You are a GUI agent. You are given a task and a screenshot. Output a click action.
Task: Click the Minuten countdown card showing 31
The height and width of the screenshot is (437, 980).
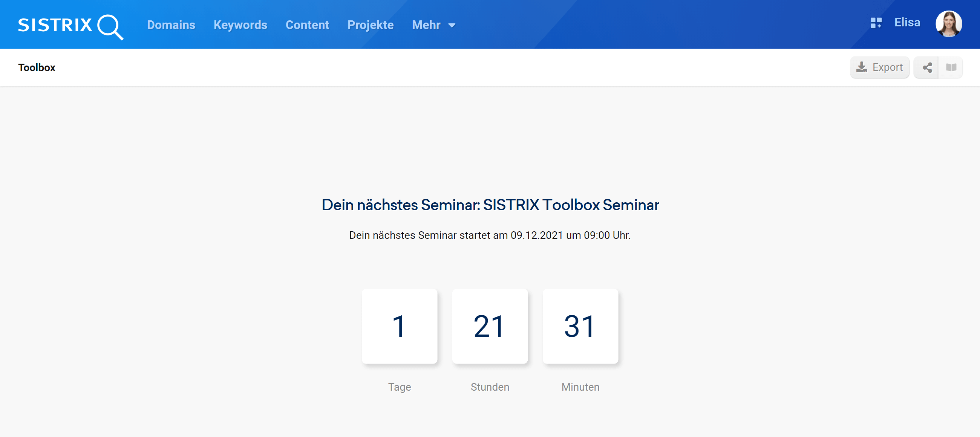580,326
